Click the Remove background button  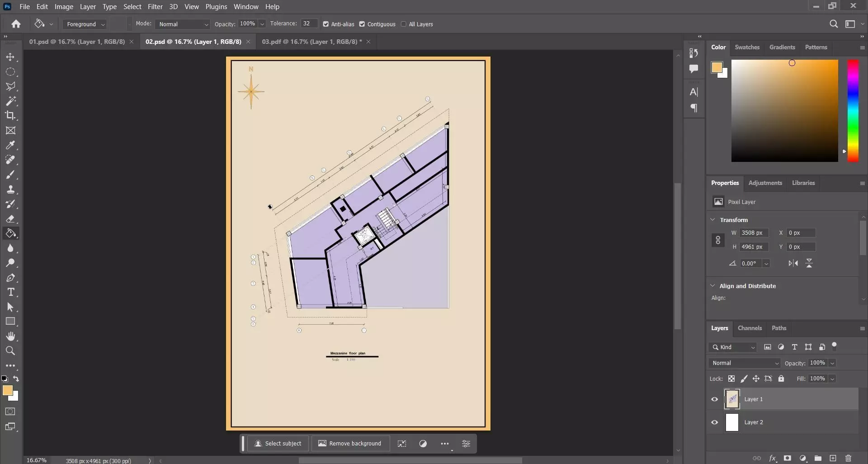349,444
